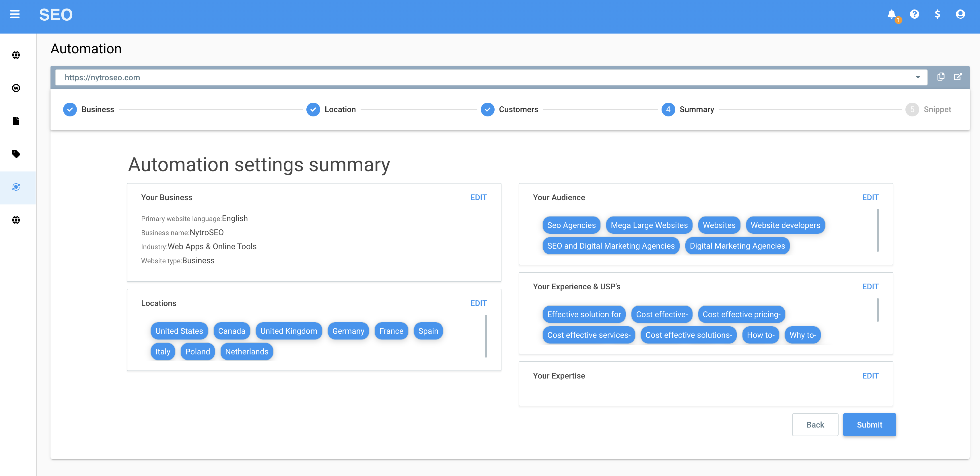Expand the website URL dropdown arrow
980x476 pixels.
tap(918, 77)
